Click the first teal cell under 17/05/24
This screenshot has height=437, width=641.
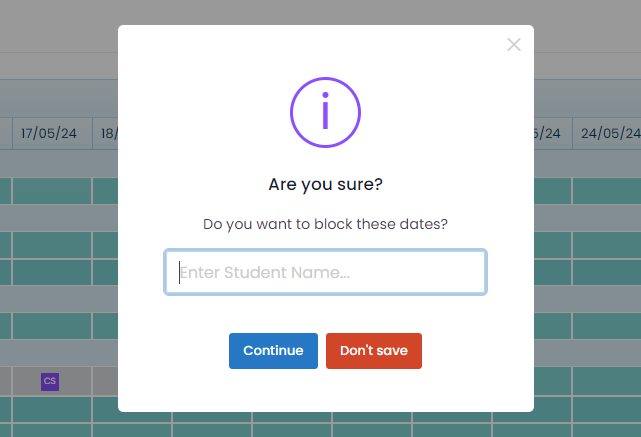pyautogui.click(x=52, y=190)
